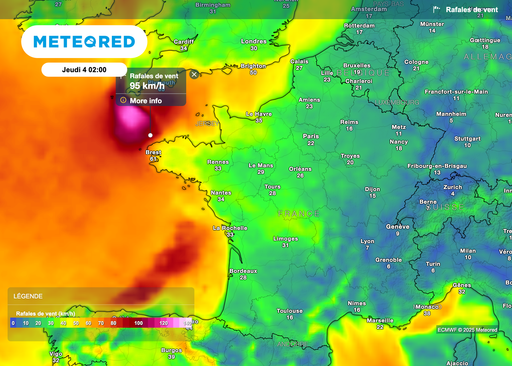Click the Cardiff city label
Image resolution: width=512 pixels, height=366 pixels.
pyautogui.click(x=184, y=42)
